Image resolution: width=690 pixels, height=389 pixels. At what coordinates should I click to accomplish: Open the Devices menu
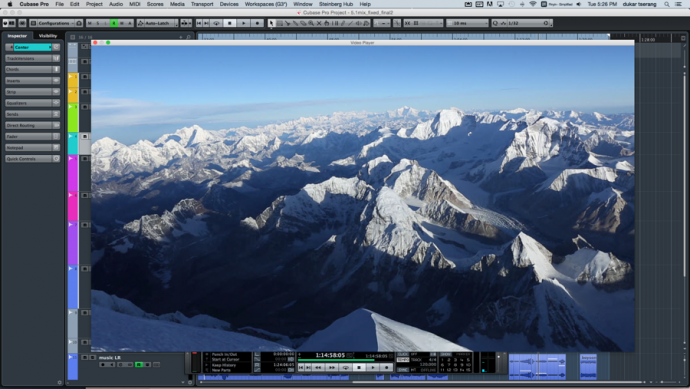(x=229, y=4)
